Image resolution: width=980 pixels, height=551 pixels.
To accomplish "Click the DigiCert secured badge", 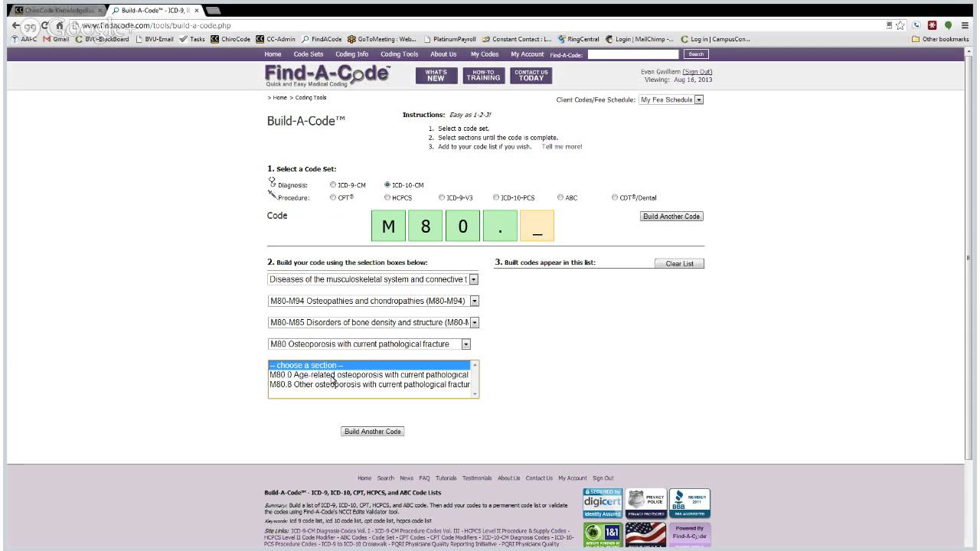I will [603, 503].
